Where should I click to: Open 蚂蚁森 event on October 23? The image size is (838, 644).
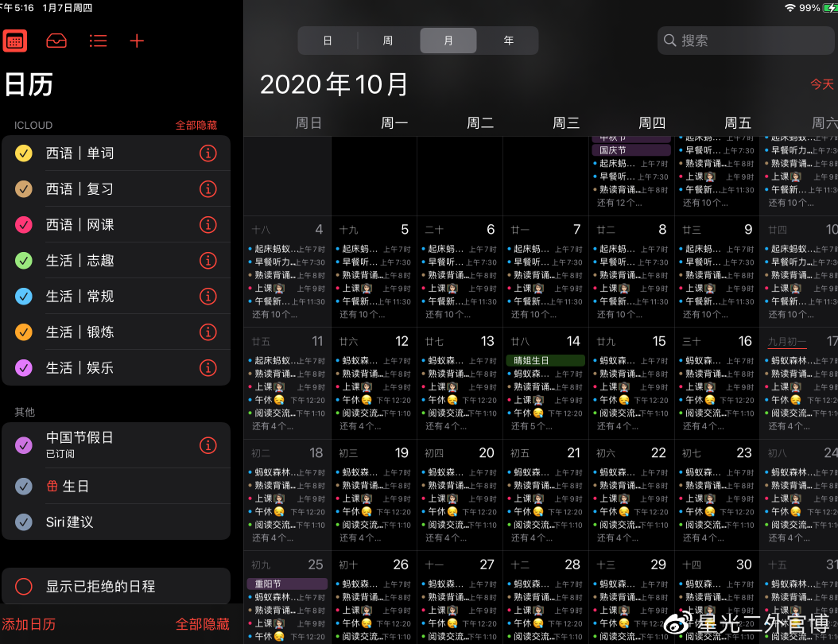coord(717,472)
